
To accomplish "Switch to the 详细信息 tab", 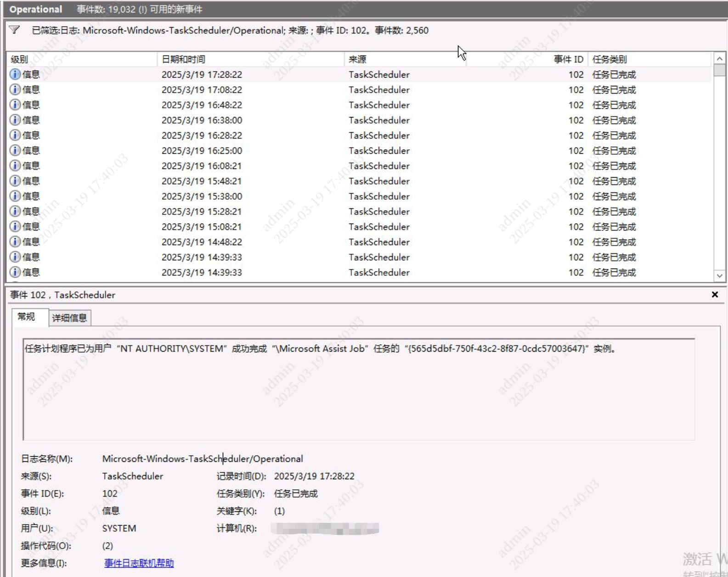I will 69,318.
